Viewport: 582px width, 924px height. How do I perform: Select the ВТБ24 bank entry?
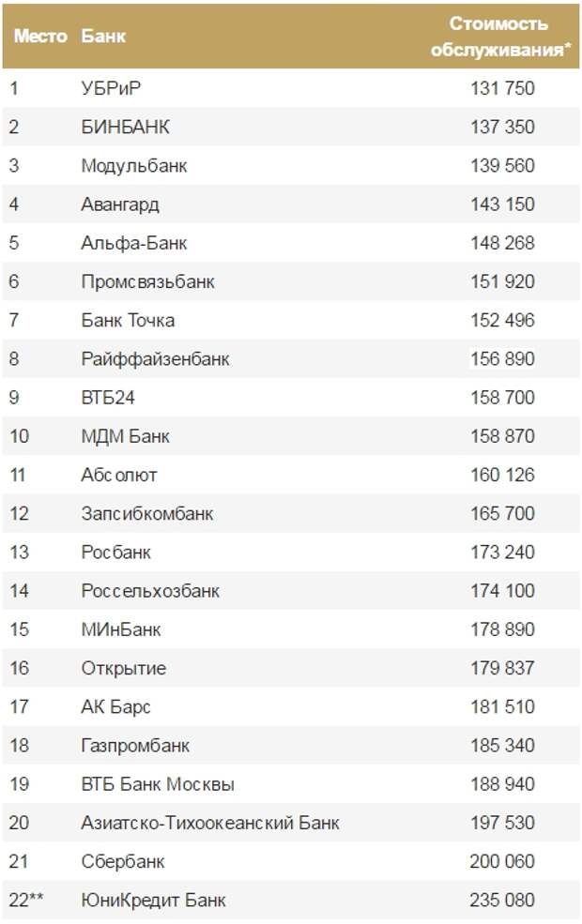click(108, 398)
